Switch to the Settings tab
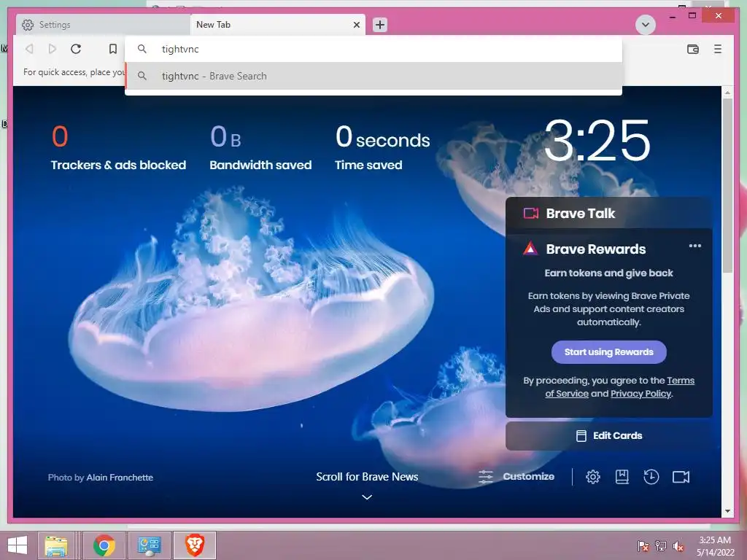This screenshot has height=560, width=747. [x=104, y=25]
